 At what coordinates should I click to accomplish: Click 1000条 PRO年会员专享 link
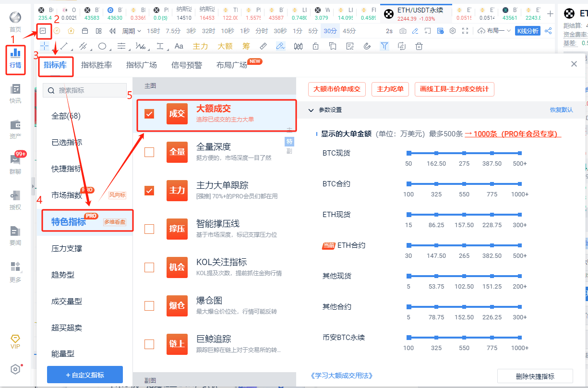(x=513, y=134)
